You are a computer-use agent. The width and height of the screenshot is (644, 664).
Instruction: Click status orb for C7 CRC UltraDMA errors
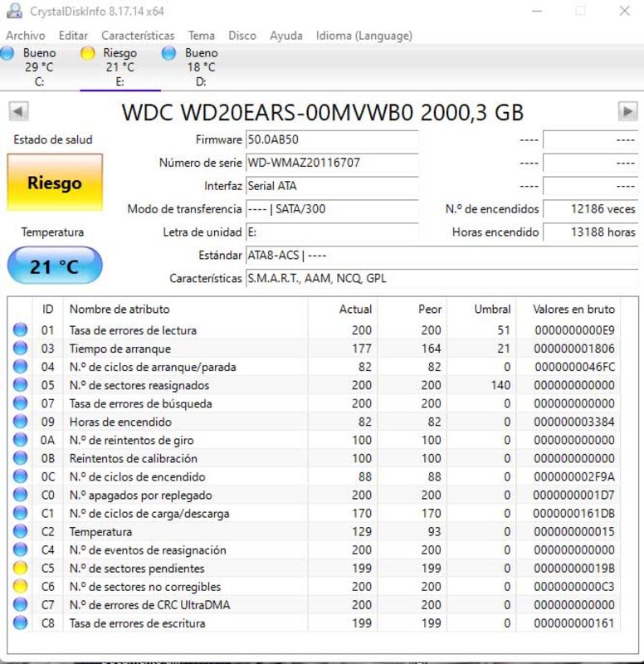point(20,604)
